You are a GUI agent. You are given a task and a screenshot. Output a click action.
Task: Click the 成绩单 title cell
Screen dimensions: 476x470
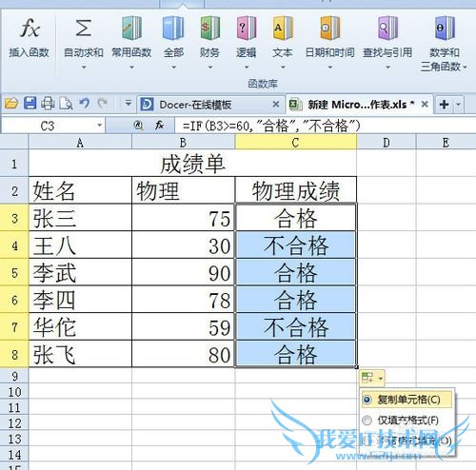192,164
